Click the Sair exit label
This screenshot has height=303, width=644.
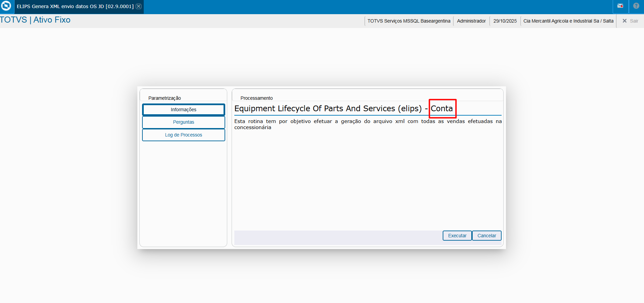(634, 21)
